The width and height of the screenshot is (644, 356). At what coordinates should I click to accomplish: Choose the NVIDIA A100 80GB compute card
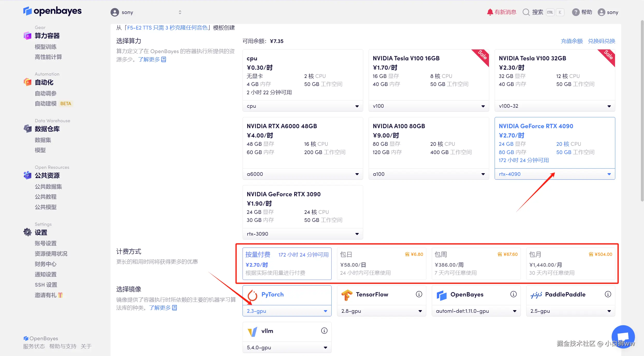tap(429, 142)
